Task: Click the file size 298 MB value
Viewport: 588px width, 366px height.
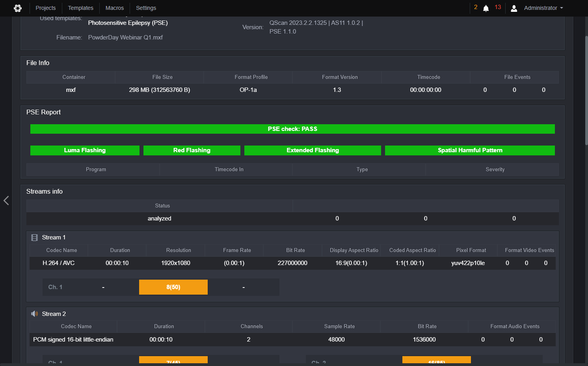Action: click(160, 90)
